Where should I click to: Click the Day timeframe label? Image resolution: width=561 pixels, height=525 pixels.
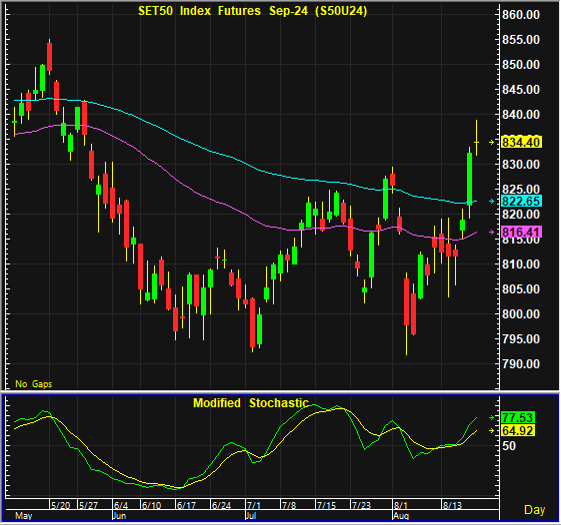(534, 510)
